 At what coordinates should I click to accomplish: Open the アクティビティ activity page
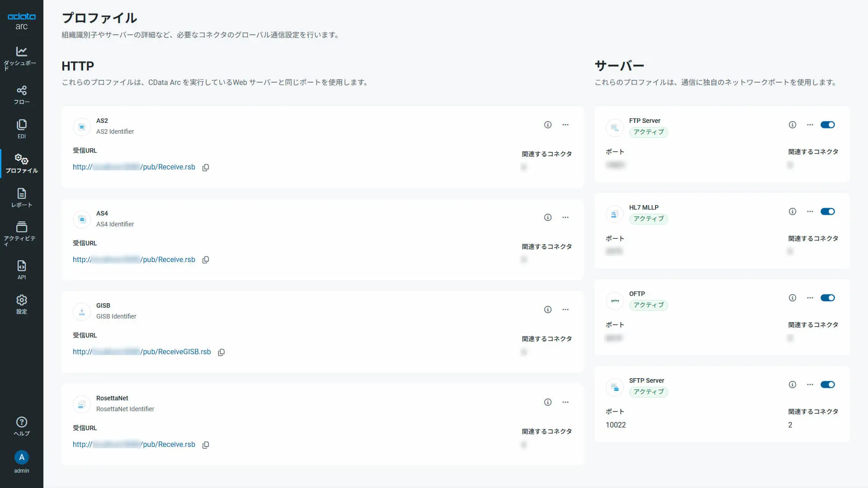pos(21,233)
